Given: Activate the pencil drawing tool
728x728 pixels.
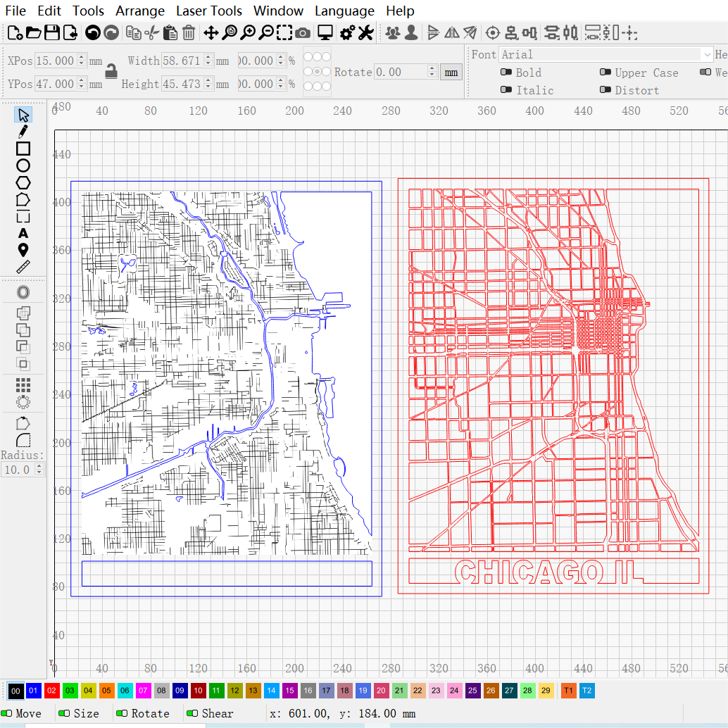Looking at the screenshot, I should pos(23,132).
